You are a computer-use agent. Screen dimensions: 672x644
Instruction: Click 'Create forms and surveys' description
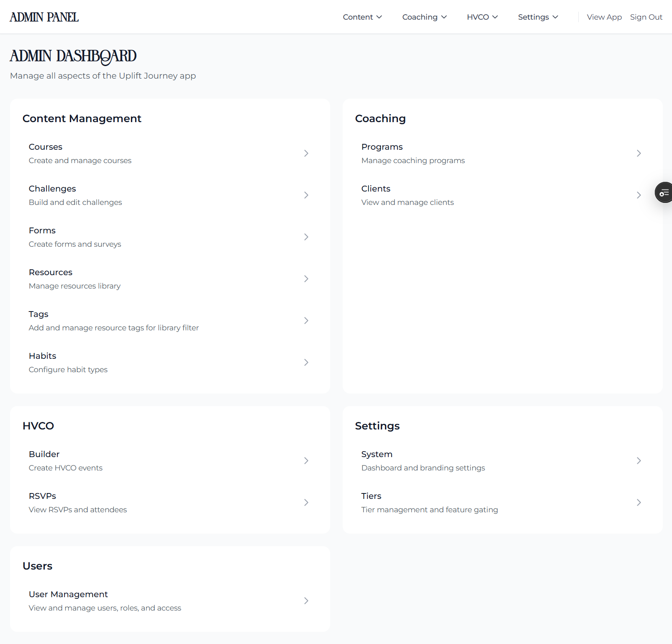click(x=75, y=244)
